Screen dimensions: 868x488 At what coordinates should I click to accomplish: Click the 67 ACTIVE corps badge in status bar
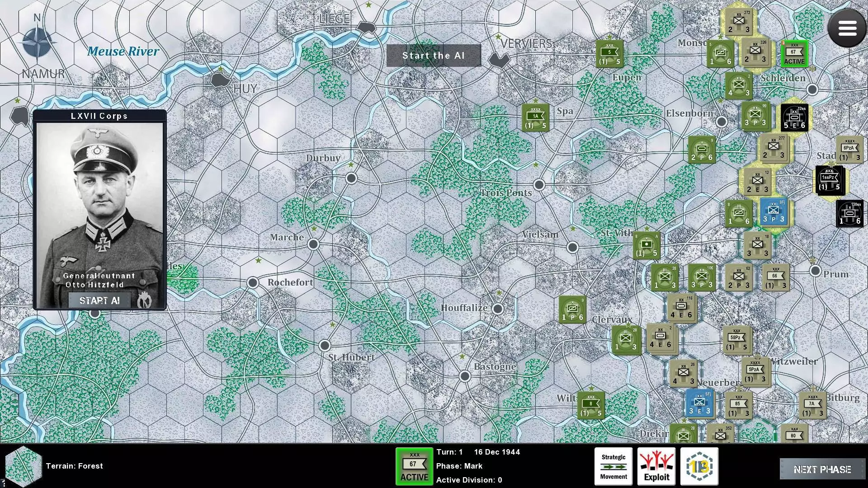(414, 467)
